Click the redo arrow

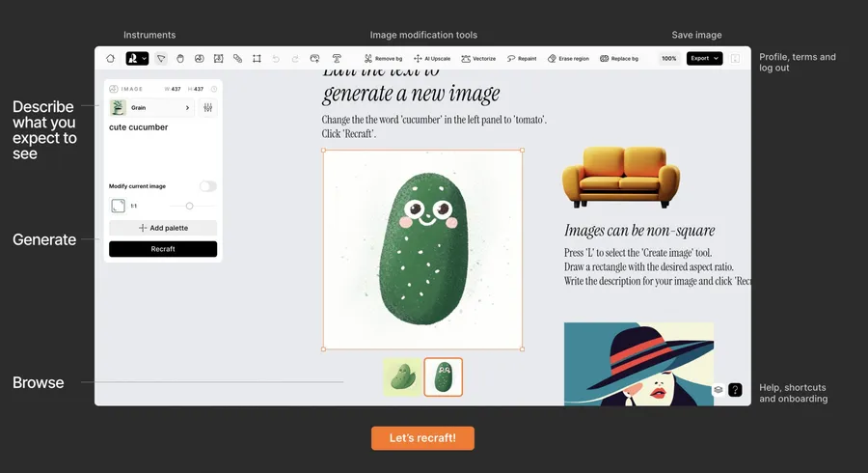point(295,58)
